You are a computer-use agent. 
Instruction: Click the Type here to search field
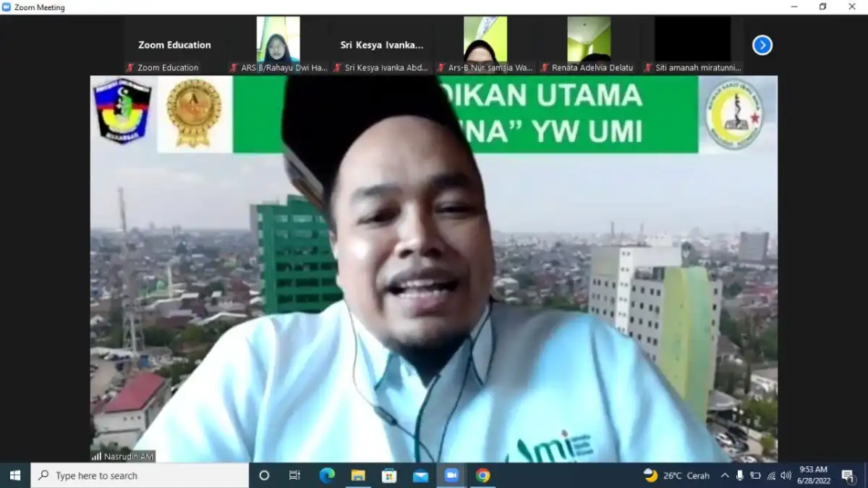click(137, 476)
